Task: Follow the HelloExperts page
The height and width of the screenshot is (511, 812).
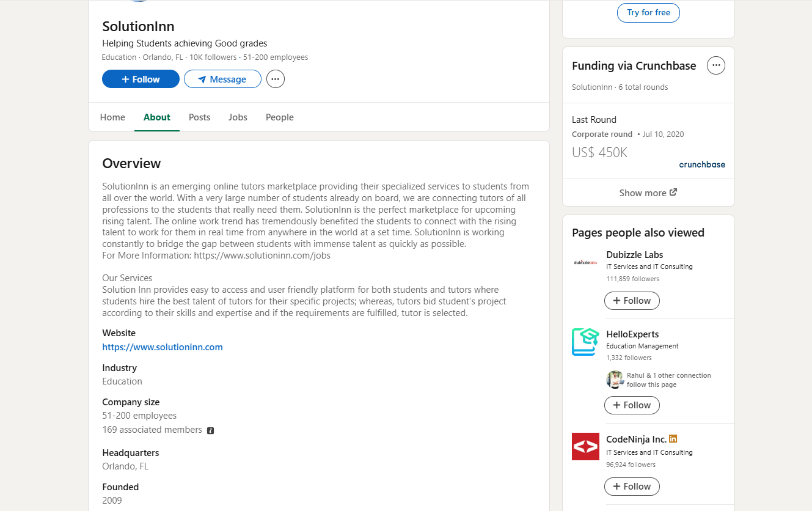Action: 632,405
